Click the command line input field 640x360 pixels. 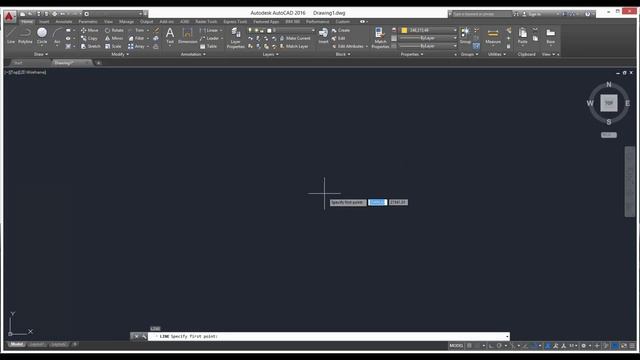pyautogui.click(x=329, y=337)
